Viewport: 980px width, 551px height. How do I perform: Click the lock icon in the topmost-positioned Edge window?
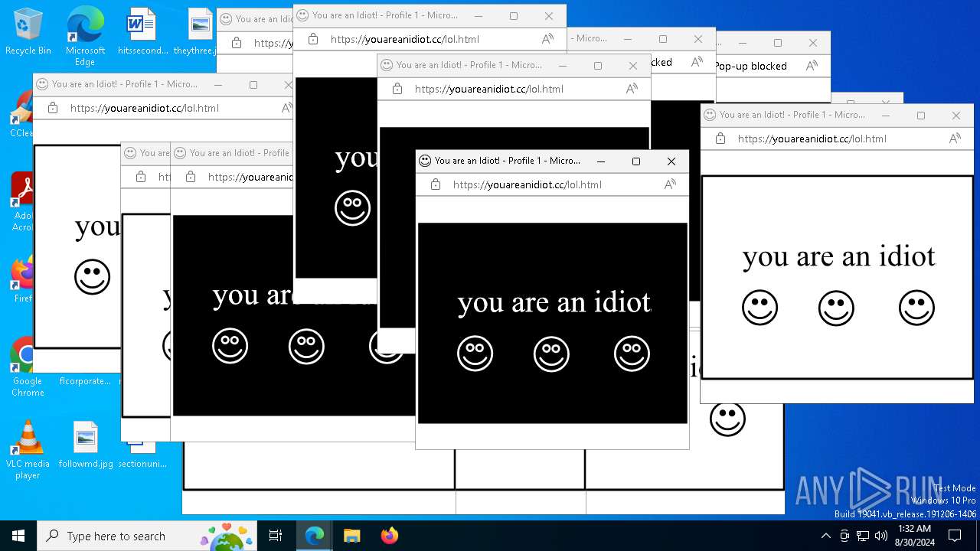pos(313,39)
